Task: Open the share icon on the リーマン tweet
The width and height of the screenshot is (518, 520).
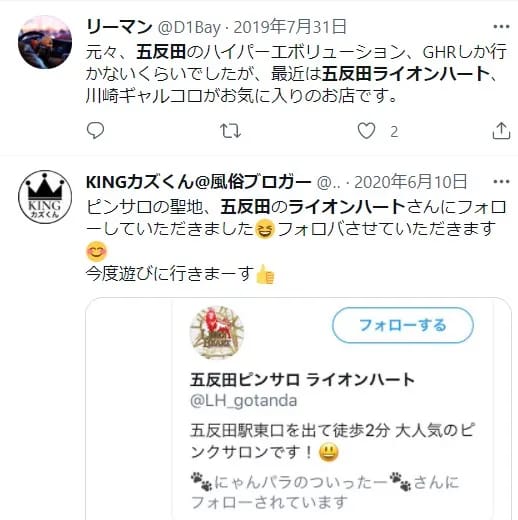Action: pyautogui.click(x=501, y=130)
